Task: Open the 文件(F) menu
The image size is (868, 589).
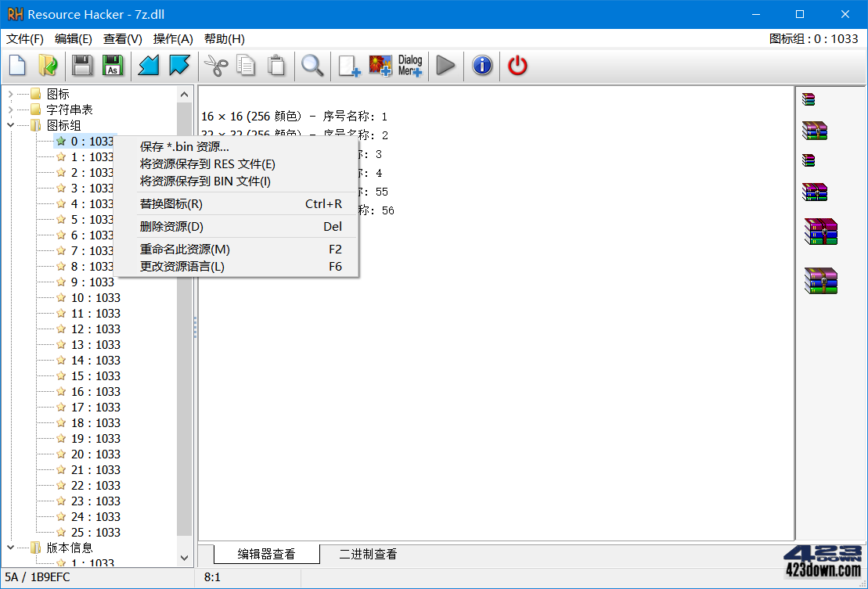Action: pos(24,38)
